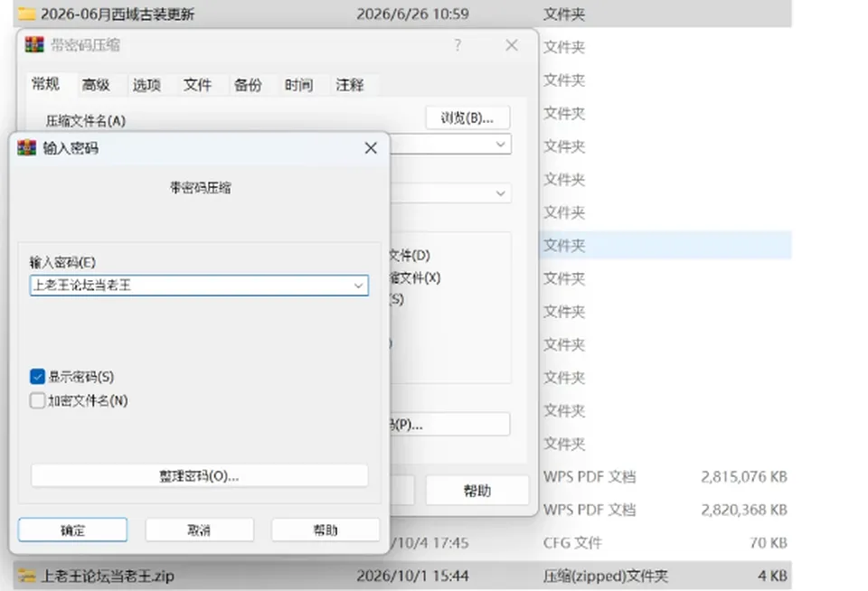The height and width of the screenshot is (591, 868).
Task: Switch to the 常规 tab
Action: 45,84
